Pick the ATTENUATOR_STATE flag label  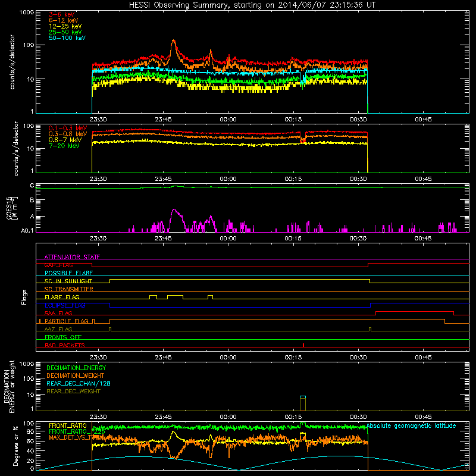72,257
